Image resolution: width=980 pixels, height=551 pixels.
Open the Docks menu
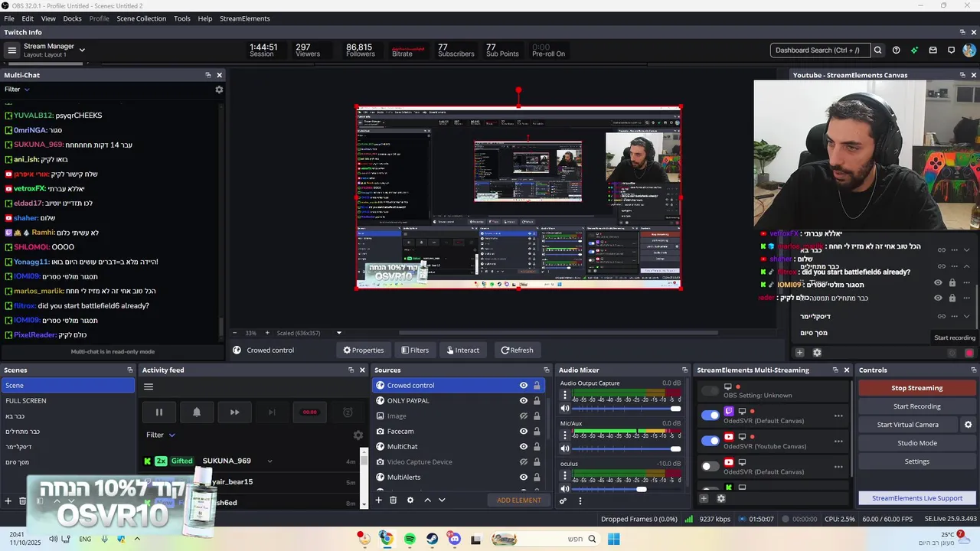[72, 18]
